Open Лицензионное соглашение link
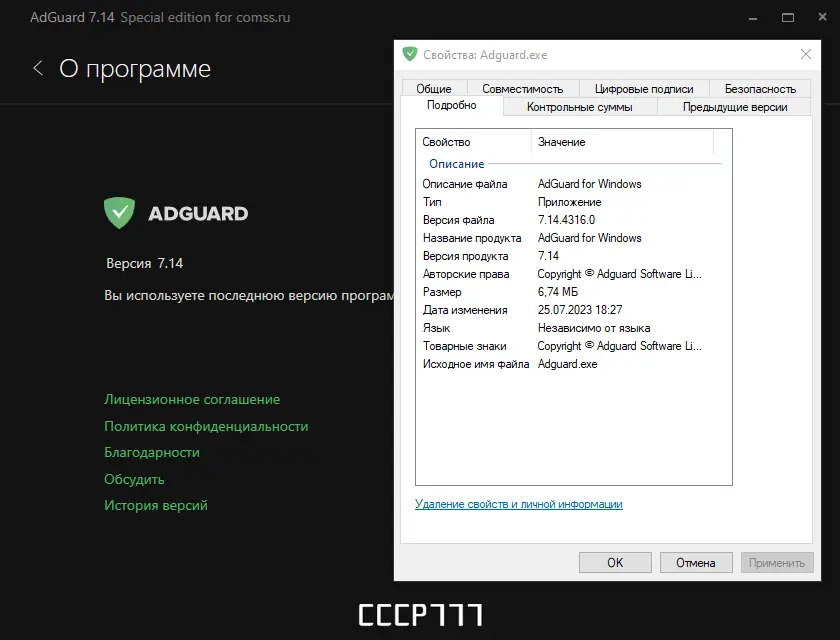Screen dimensions: 840x640 coord(192,400)
